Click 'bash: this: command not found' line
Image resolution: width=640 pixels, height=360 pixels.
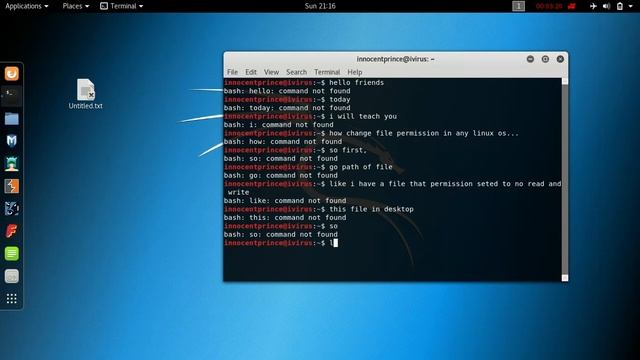(285, 218)
